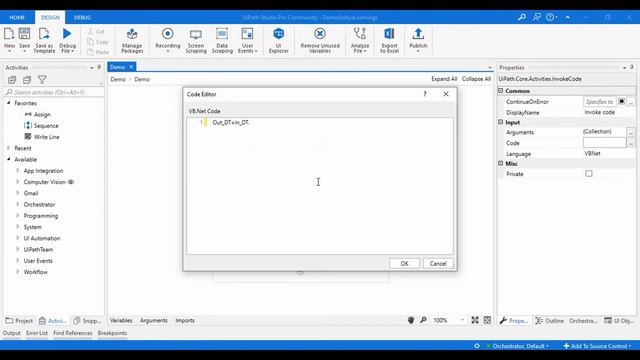Open the help icon in title bar

point(551,17)
